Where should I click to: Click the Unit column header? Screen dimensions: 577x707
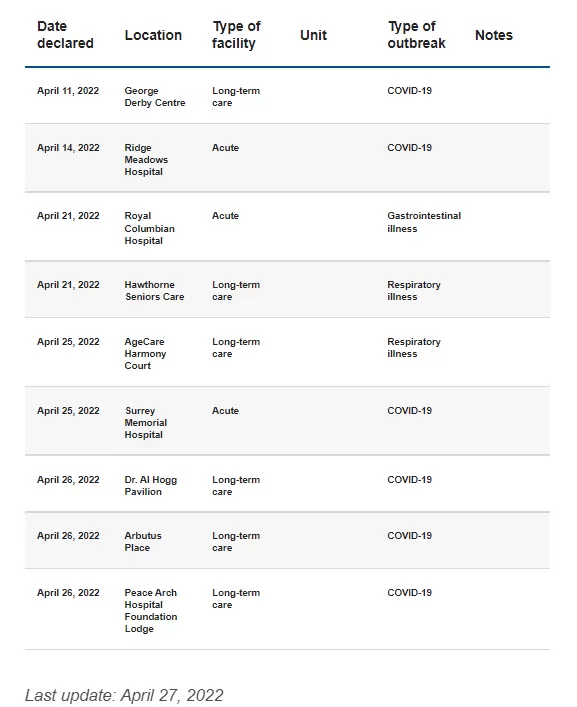[x=313, y=35]
